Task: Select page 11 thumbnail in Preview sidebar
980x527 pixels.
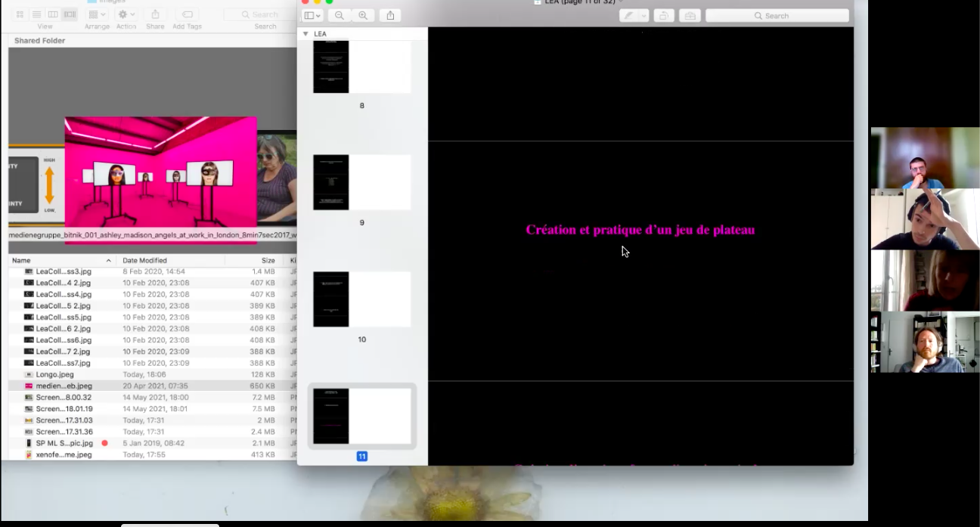Action: (x=362, y=416)
